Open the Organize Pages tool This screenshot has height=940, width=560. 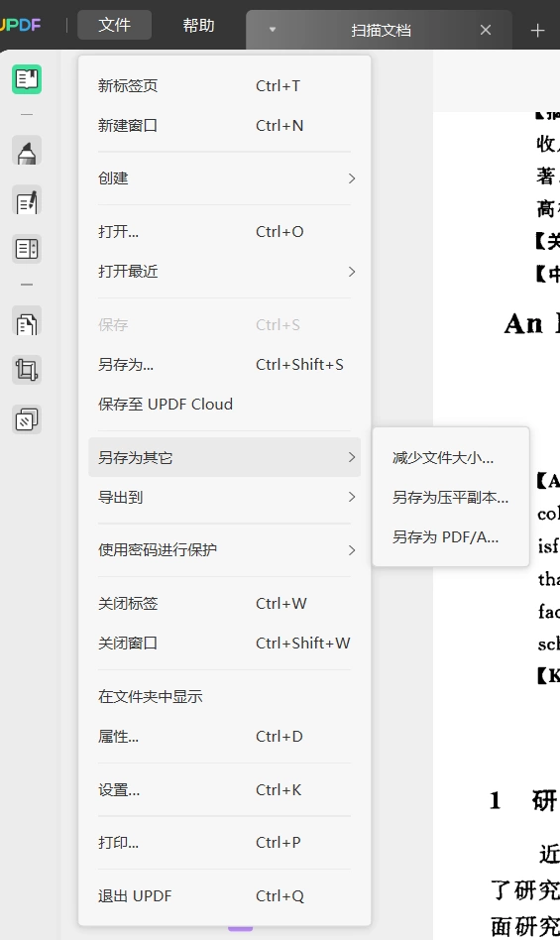pos(27,321)
